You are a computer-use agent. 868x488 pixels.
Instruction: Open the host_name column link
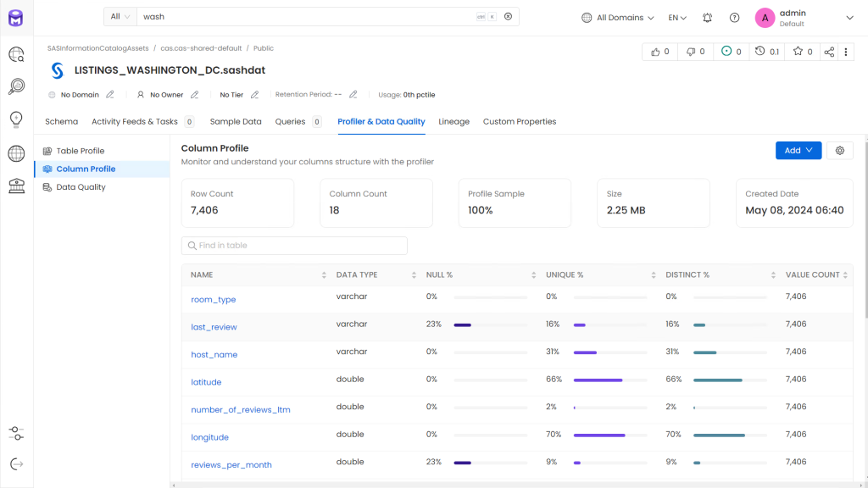214,355
